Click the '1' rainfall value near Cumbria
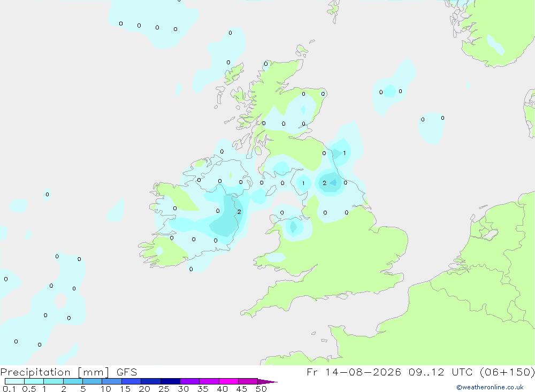This screenshot has width=535, height=392. [x=303, y=183]
